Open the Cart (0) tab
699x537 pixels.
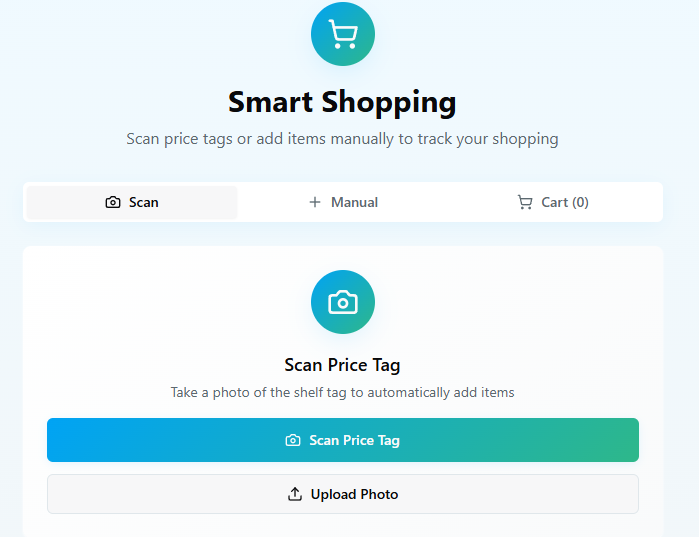point(553,202)
